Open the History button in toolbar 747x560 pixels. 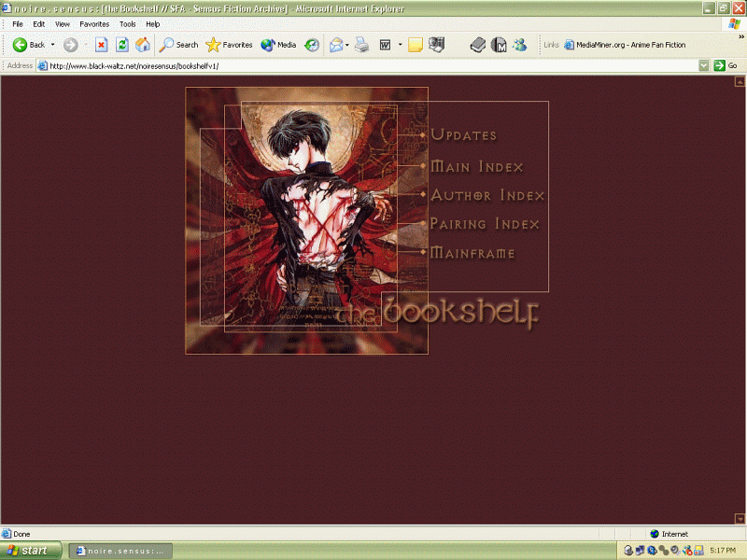pos(312,44)
